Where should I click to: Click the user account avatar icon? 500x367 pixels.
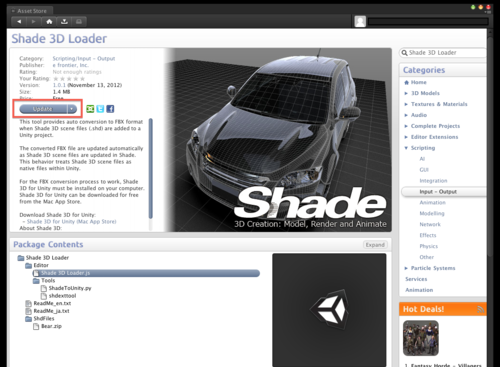point(360,21)
